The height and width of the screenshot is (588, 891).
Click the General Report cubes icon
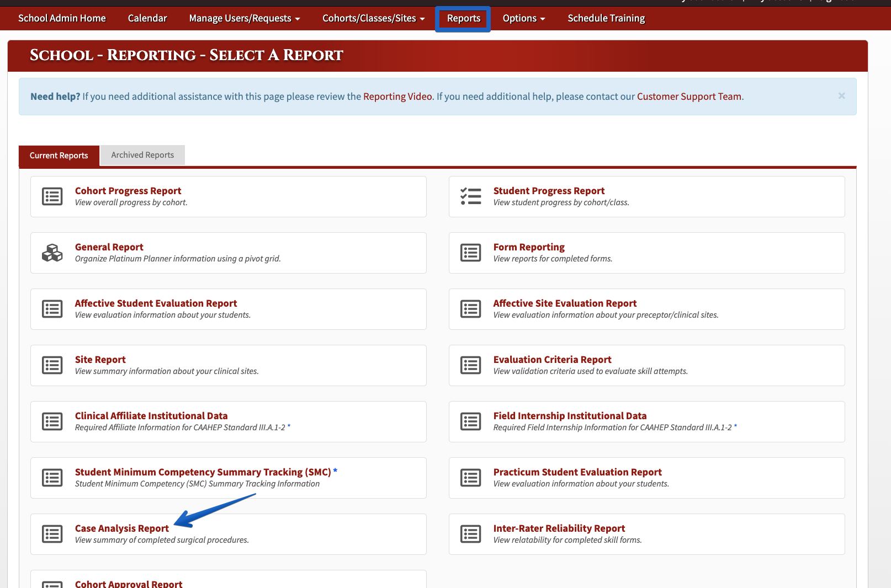pyautogui.click(x=52, y=253)
